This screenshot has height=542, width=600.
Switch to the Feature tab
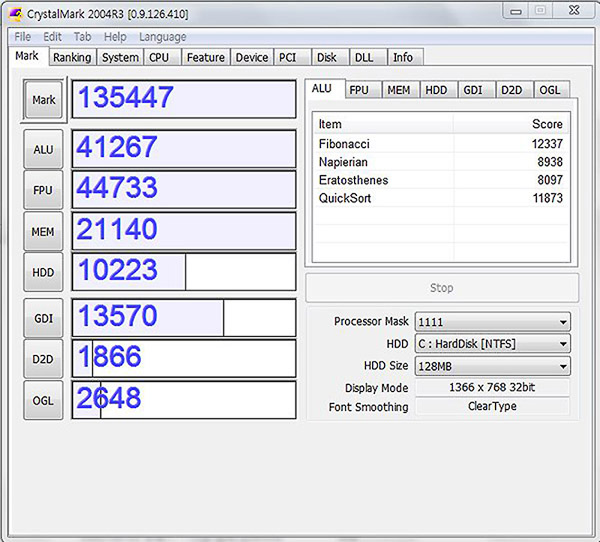coord(206,57)
